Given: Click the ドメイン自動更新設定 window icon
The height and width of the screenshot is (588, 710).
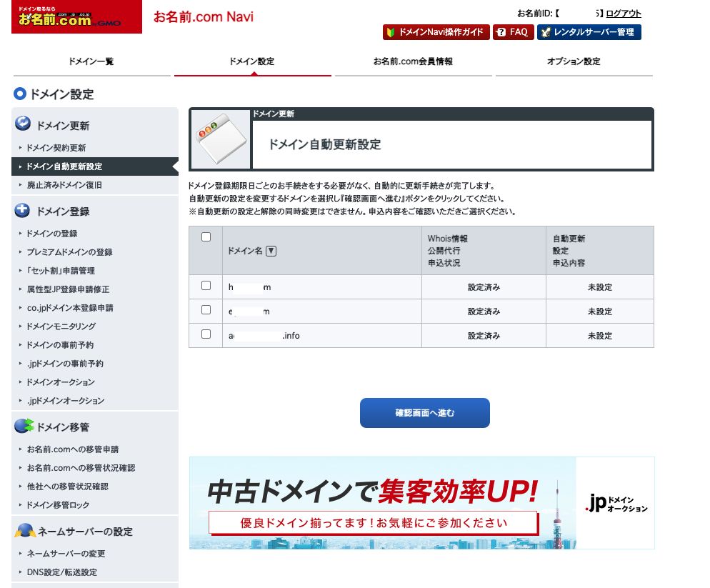Looking at the screenshot, I should pyautogui.click(x=221, y=139).
